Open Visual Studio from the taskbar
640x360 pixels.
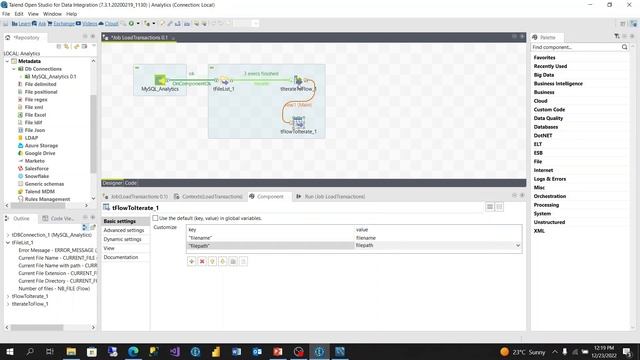pos(175,351)
